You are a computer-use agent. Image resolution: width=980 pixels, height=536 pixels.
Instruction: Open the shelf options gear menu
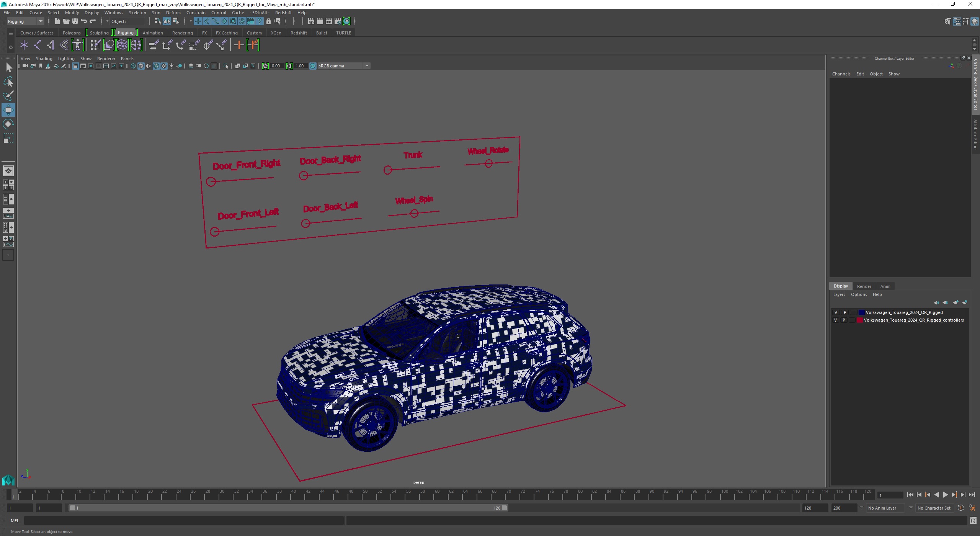tap(11, 47)
